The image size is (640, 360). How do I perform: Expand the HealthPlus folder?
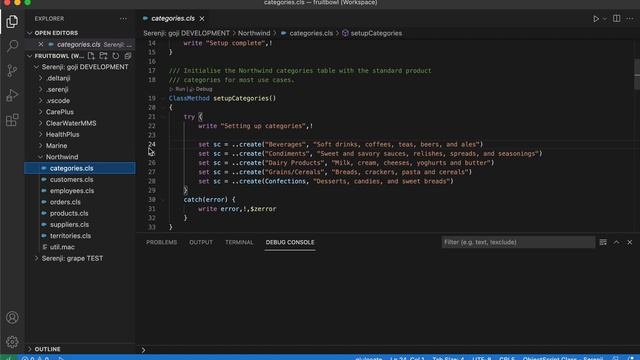(40, 134)
